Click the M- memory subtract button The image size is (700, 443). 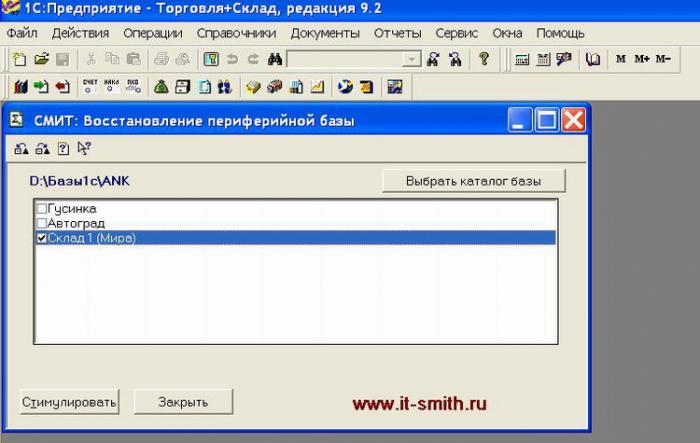[x=663, y=59]
